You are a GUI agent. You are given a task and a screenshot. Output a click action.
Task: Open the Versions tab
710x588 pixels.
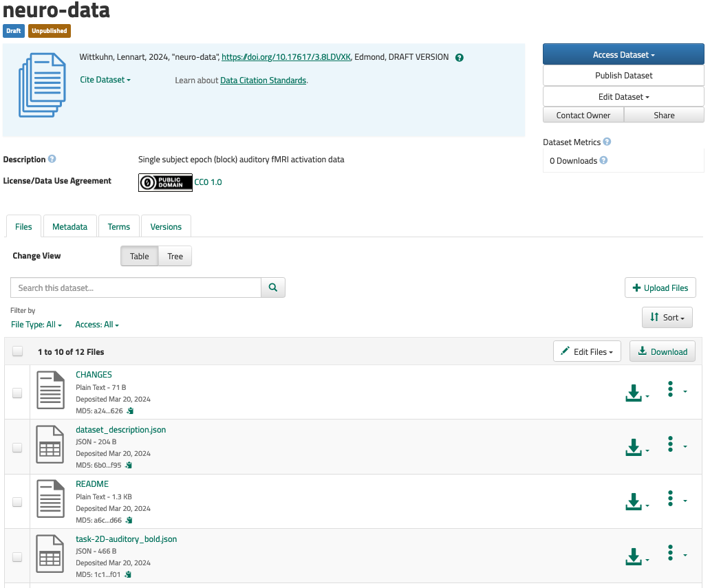(166, 227)
